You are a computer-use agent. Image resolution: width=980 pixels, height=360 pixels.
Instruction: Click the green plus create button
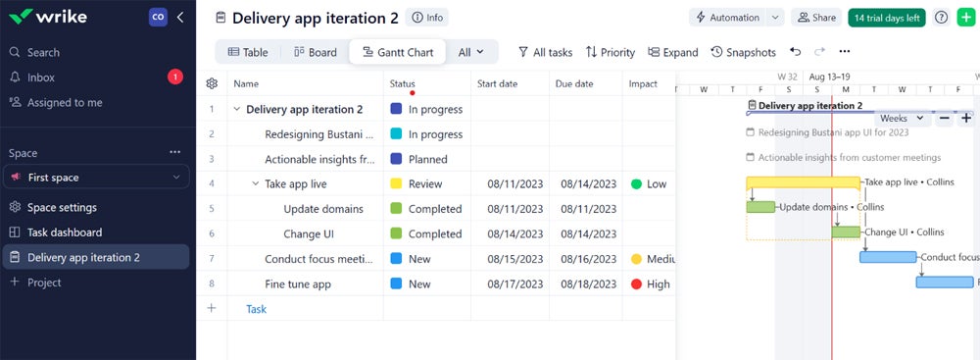coord(965,18)
